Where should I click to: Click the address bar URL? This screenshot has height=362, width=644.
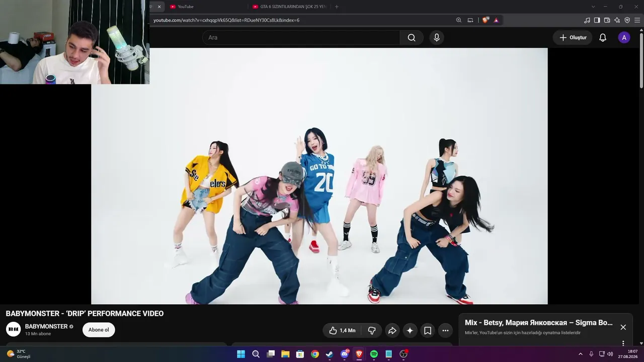point(226,20)
